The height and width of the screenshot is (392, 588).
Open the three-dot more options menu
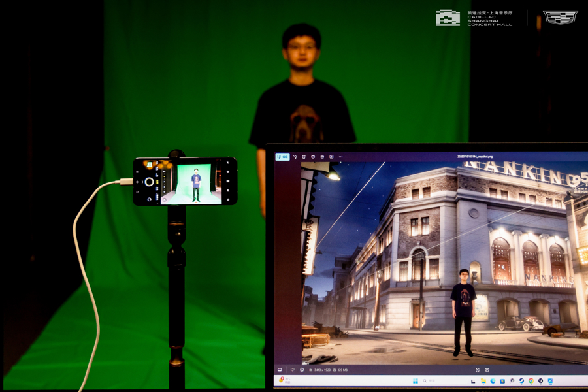(x=340, y=157)
